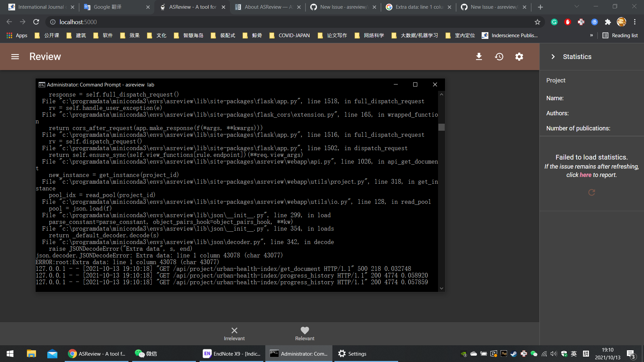
Task: Open ASReview settings with the gear icon
Action: pos(519,56)
